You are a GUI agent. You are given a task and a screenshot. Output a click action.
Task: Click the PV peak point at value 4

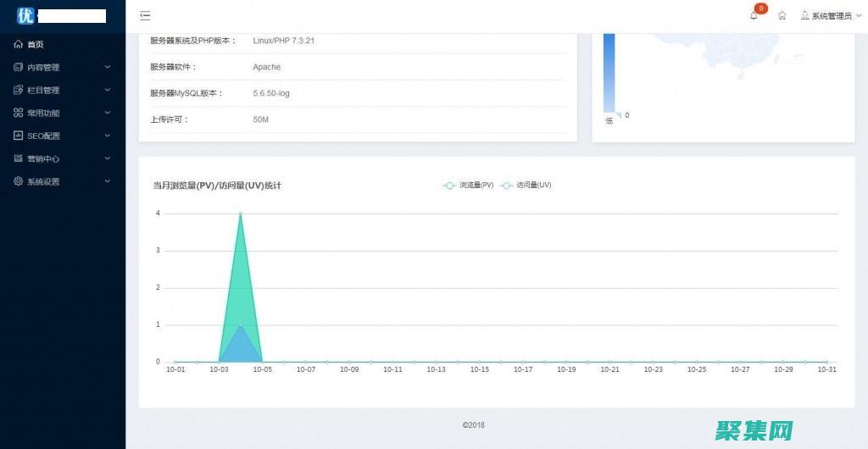[241, 213]
